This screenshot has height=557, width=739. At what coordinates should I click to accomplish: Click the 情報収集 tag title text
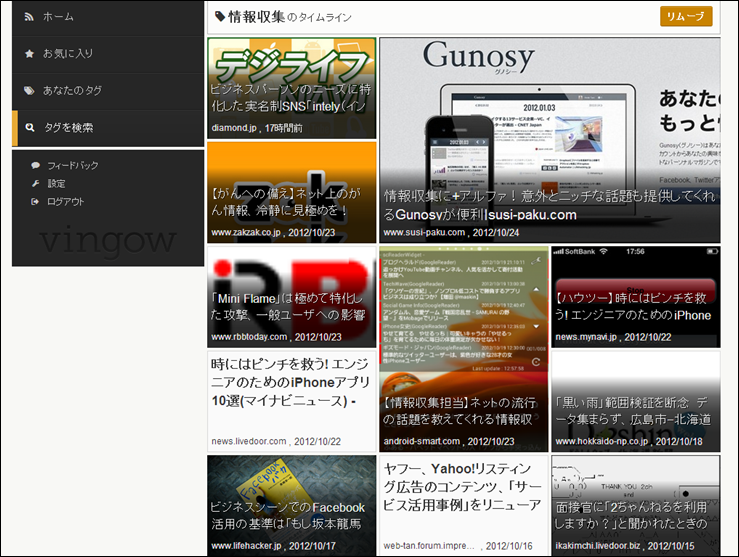tap(256, 17)
